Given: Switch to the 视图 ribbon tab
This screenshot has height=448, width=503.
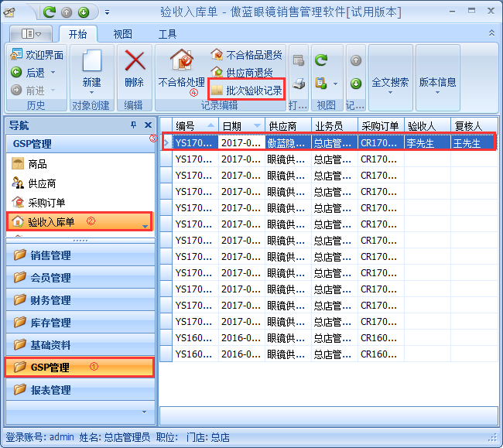Looking at the screenshot, I should point(122,34).
